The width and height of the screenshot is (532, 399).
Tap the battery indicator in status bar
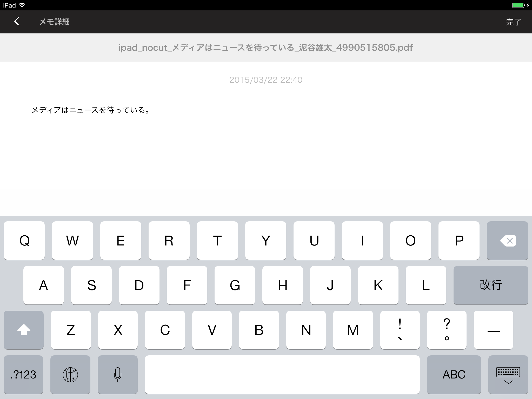[x=518, y=5]
